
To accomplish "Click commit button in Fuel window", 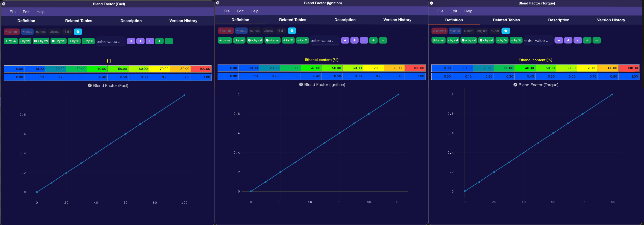I will [12, 32].
